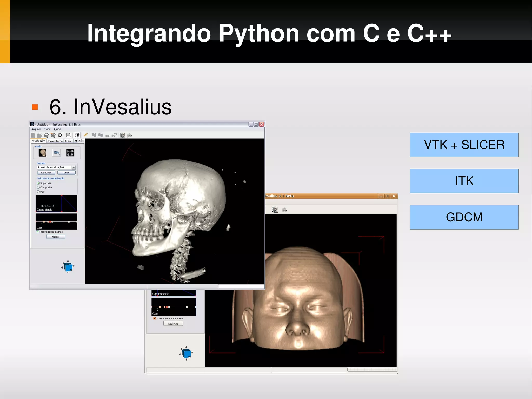Click the Criar button
The width and height of the screenshot is (532, 399).
pyautogui.click(x=66, y=173)
